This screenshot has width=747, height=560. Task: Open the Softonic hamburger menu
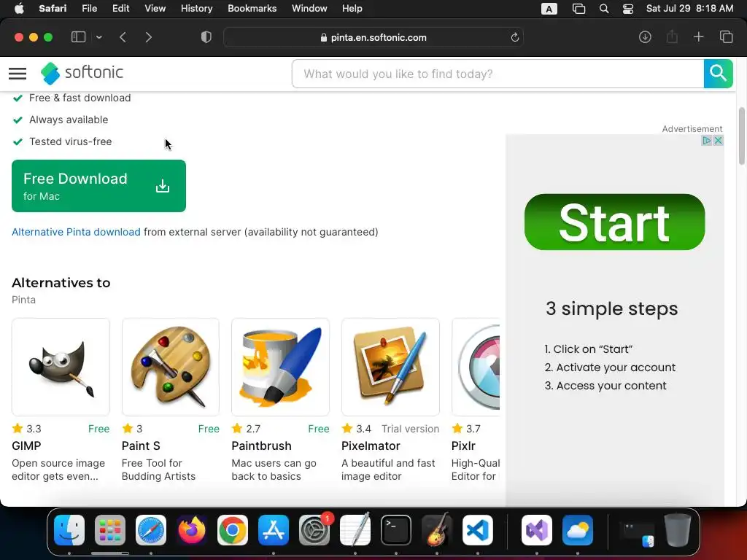[18, 74]
